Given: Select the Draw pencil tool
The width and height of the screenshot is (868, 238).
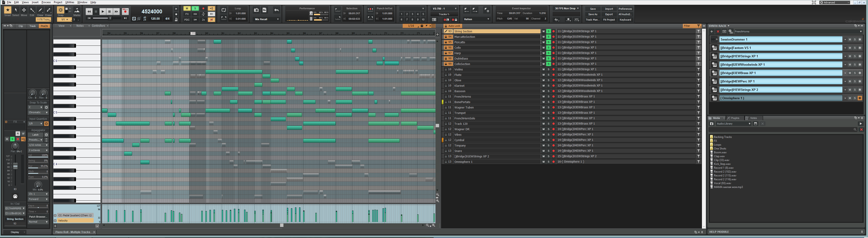Looking at the screenshot, I should [x=40, y=10].
